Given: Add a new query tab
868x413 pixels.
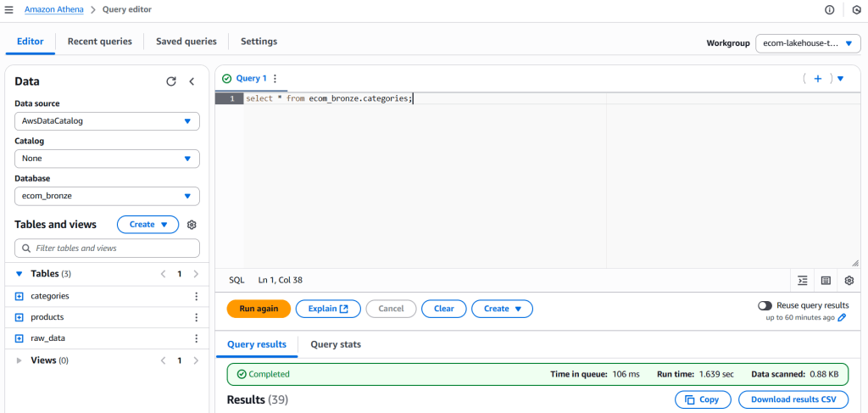Looking at the screenshot, I should point(817,78).
